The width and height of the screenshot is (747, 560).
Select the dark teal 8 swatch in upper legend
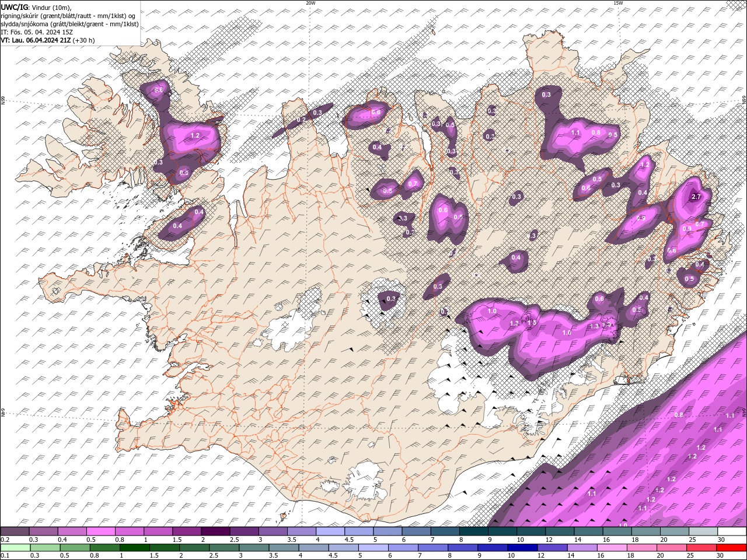point(473,531)
